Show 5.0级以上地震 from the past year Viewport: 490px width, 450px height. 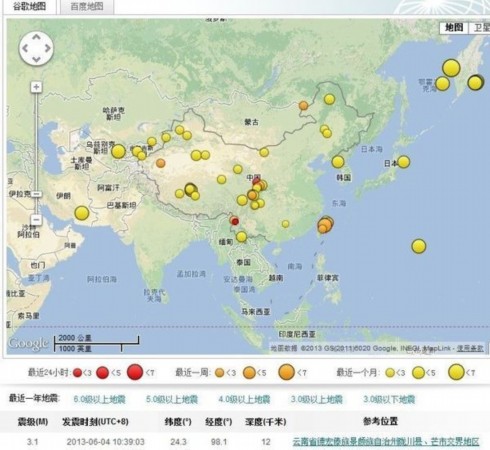coord(172,399)
